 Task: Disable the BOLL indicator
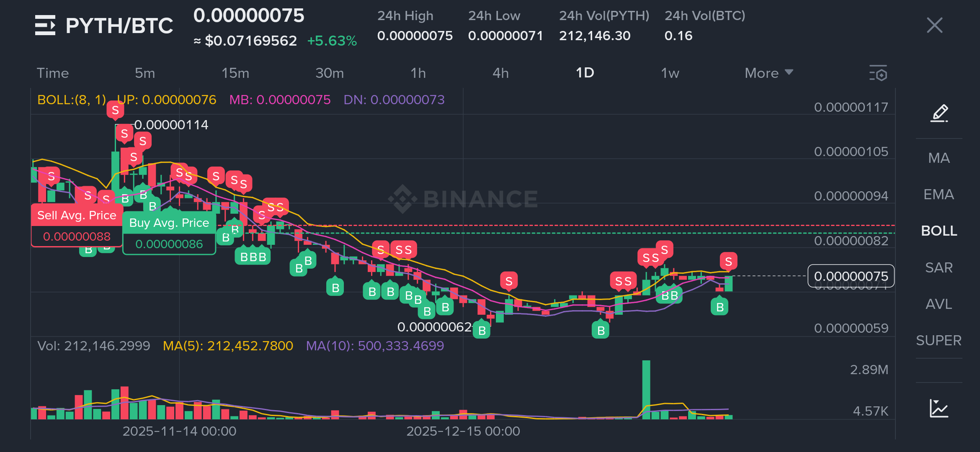(939, 231)
